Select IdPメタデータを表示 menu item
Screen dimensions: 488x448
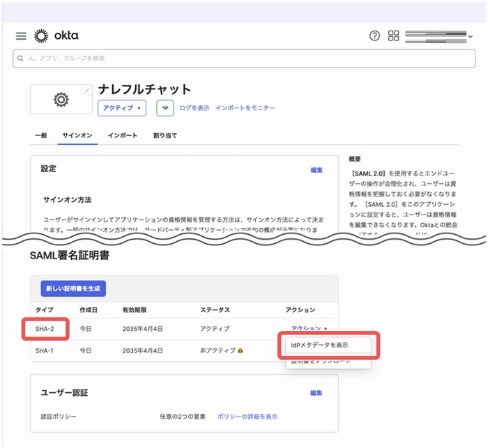click(x=328, y=345)
